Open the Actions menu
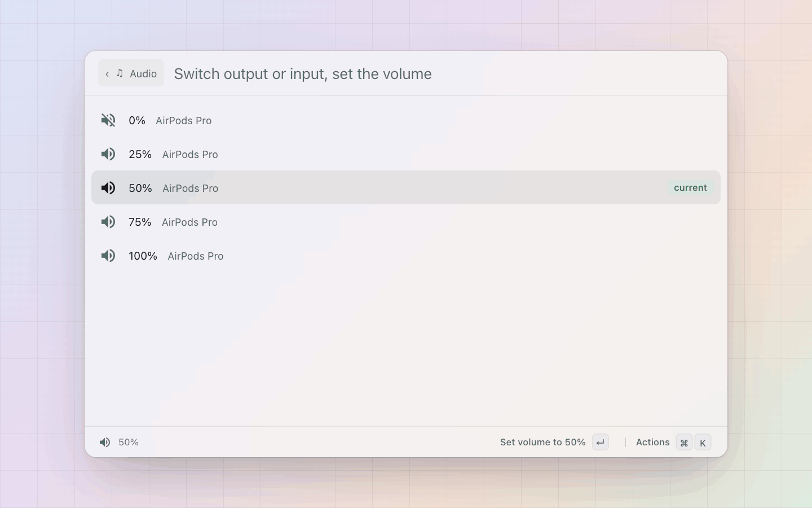Viewport: 812px width, 508px height. (652, 442)
